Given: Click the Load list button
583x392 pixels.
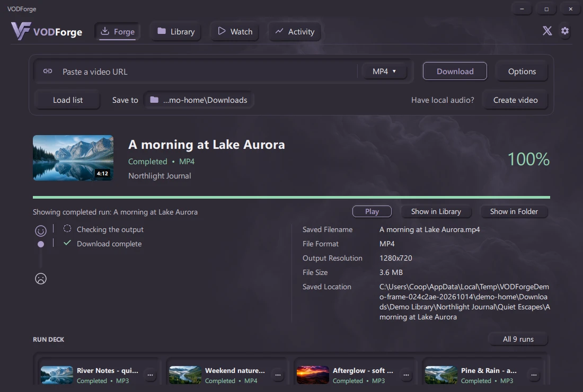Looking at the screenshot, I should (x=68, y=100).
